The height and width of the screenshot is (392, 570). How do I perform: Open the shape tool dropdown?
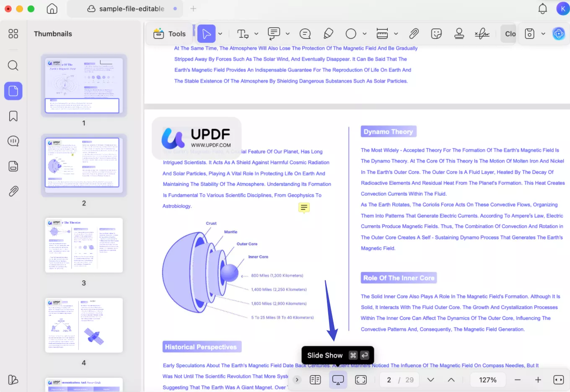point(364,34)
